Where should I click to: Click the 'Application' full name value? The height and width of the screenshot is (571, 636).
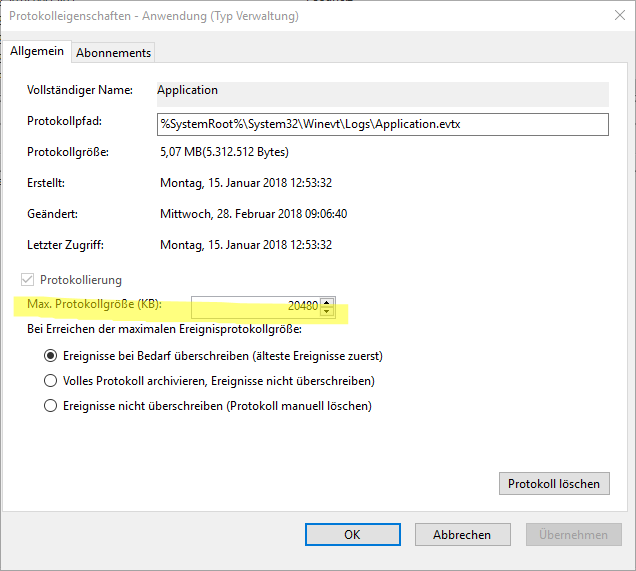[187, 90]
